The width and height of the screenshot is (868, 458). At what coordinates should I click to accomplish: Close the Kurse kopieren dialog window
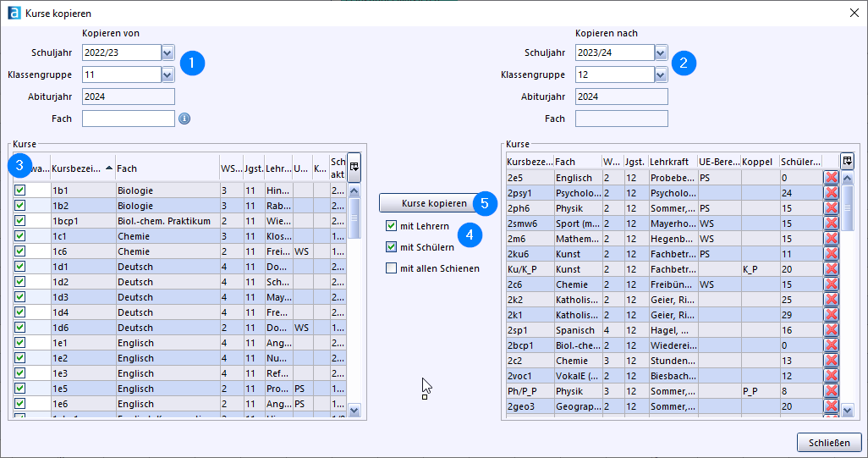coord(854,13)
